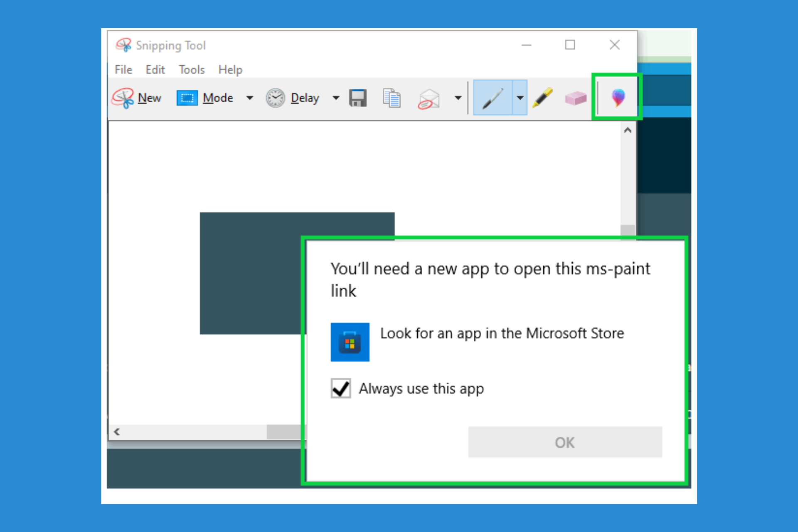
Task: Uncheck Always use this app
Action: pos(341,388)
